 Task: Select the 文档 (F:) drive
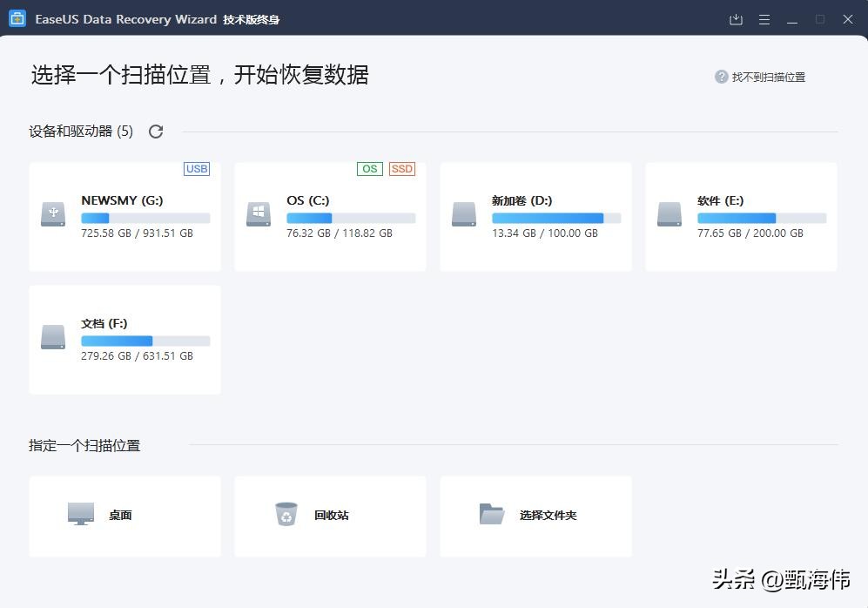[124, 339]
